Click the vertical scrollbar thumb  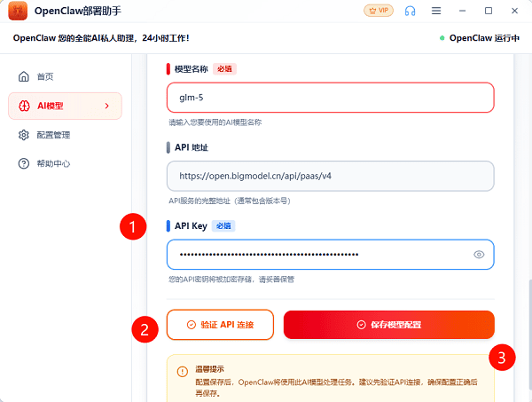(x=529, y=335)
